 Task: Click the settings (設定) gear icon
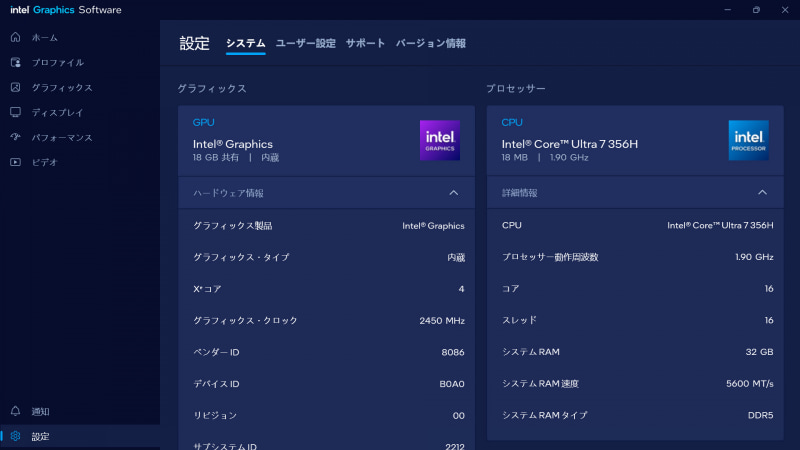click(x=15, y=436)
